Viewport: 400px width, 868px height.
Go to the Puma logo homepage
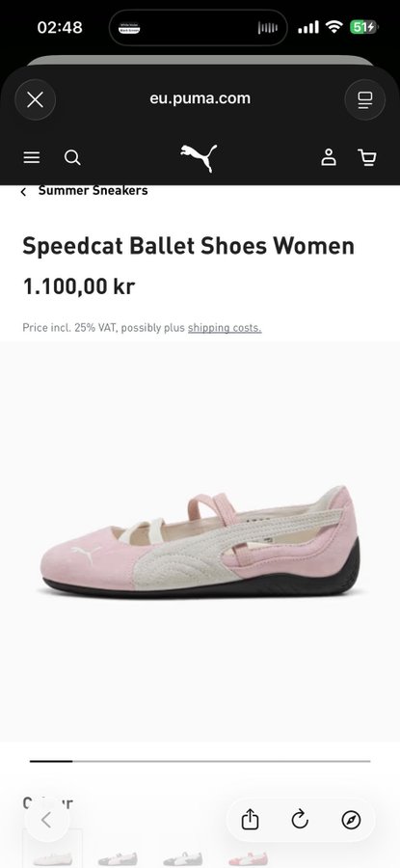200,158
